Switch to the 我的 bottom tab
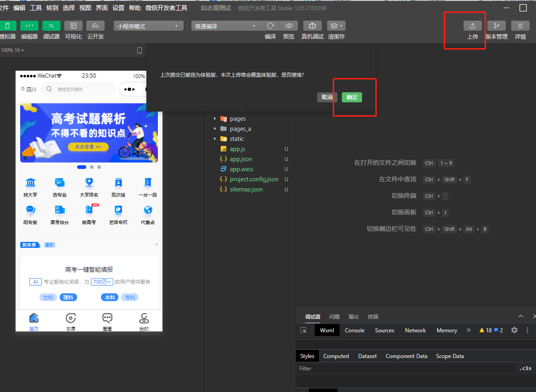 144,321
